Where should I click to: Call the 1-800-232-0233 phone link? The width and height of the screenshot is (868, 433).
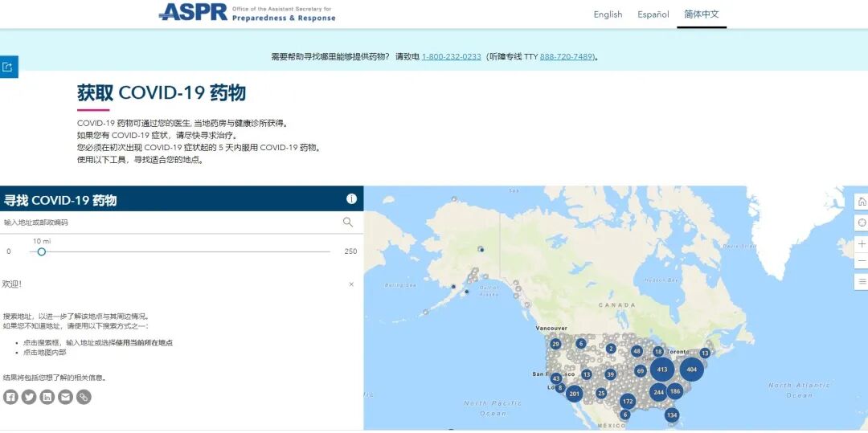(451, 56)
